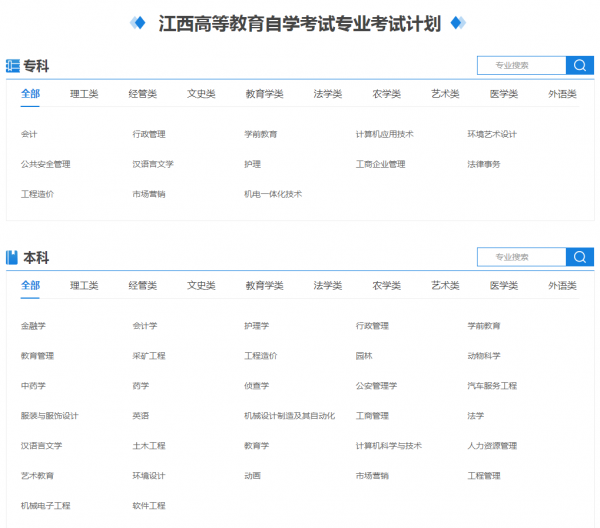Viewport: 600px width, 528px height.
Task: Switch to 艺术类 tab under 本科
Action: pyautogui.click(x=445, y=285)
